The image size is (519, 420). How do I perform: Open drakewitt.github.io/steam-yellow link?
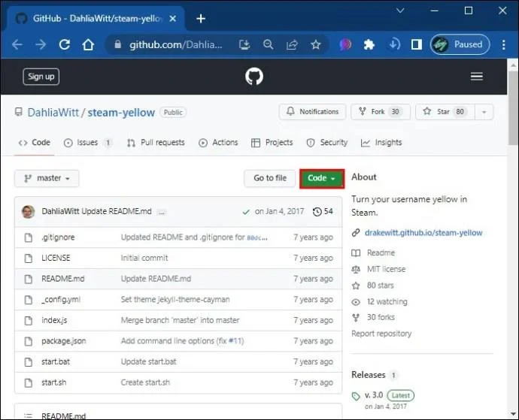point(423,233)
